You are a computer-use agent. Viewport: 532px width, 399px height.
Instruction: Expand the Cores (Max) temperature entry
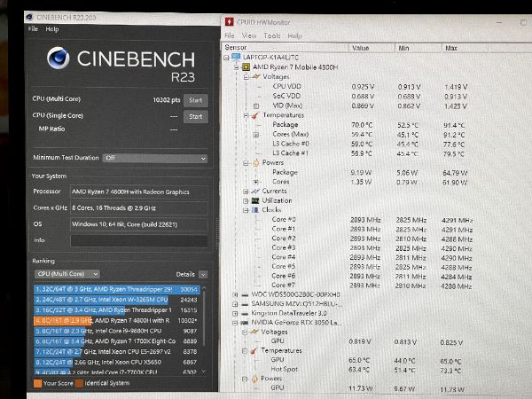point(256,135)
